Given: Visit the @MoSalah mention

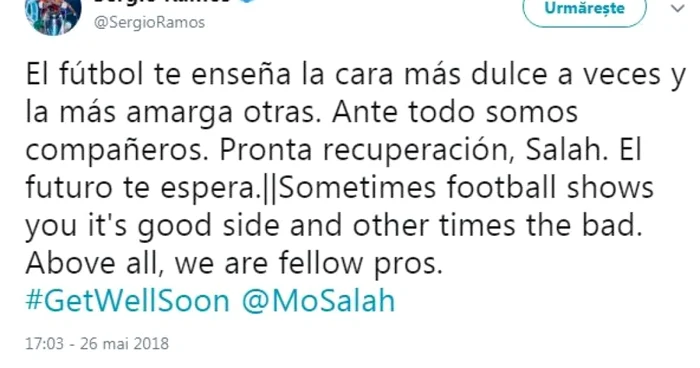Looking at the screenshot, I should 318,301.
